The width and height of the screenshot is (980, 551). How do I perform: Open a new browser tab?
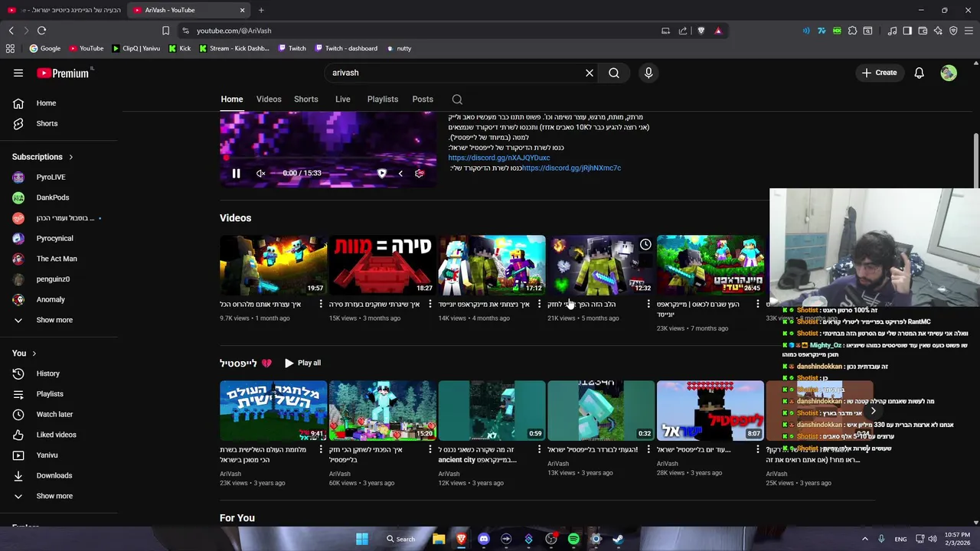tap(261, 10)
